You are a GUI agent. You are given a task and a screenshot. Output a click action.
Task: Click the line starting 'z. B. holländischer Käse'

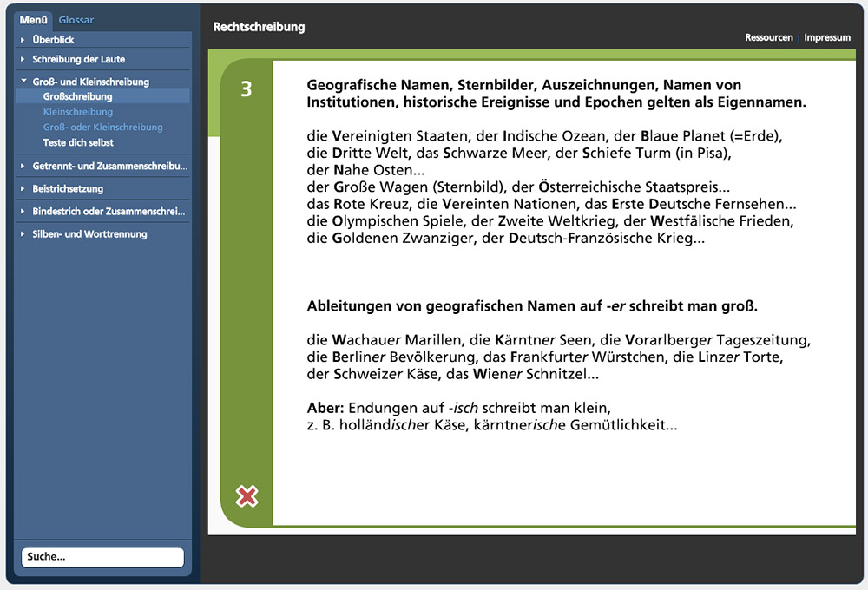click(x=492, y=425)
